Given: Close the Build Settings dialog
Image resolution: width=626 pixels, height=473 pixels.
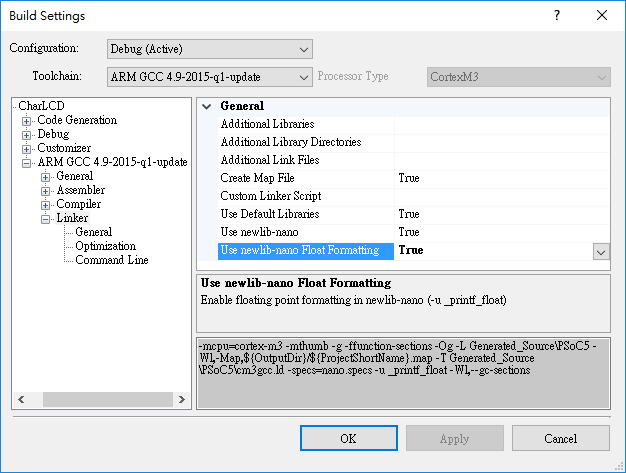Looking at the screenshot, I should (601, 16).
